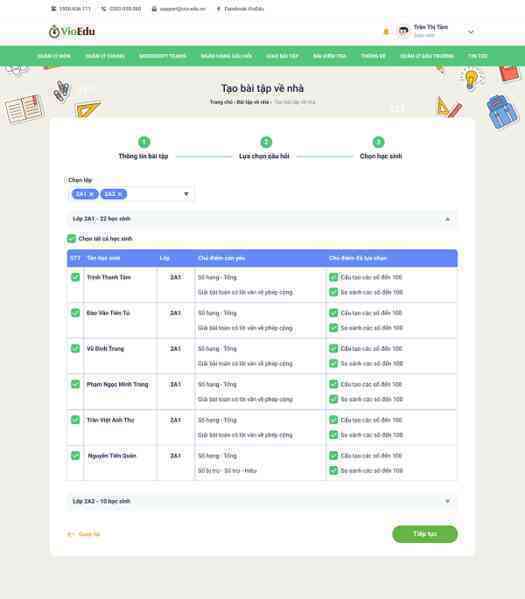525x599 pixels.
Task: Remove the 2A2 class chip
Action: click(x=120, y=194)
